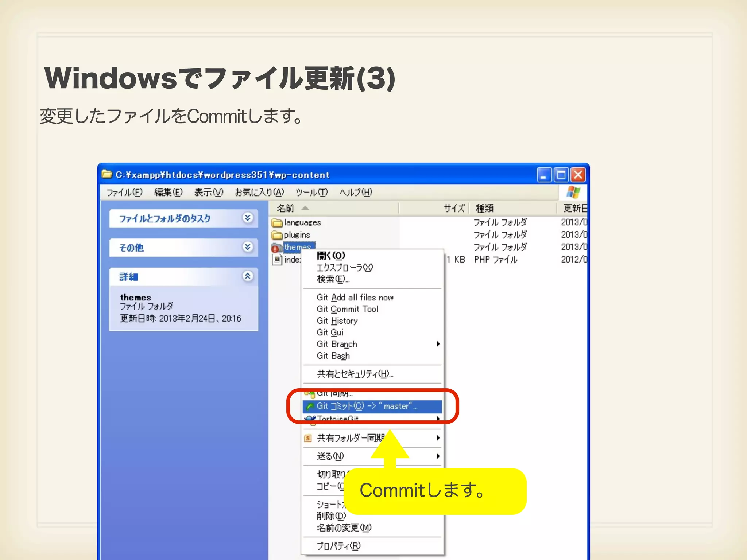This screenshot has height=560, width=747.
Task: Open the ツール(T) menu
Action: pyautogui.click(x=311, y=192)
